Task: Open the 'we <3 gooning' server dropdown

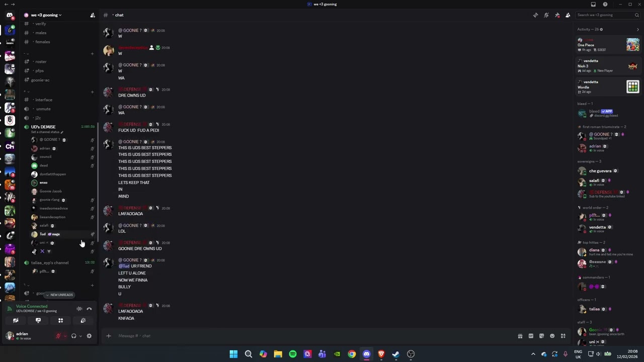Action: tap(45, 15)
